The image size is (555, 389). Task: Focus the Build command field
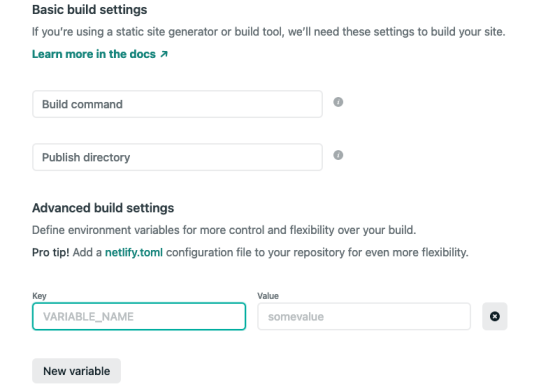177,104
